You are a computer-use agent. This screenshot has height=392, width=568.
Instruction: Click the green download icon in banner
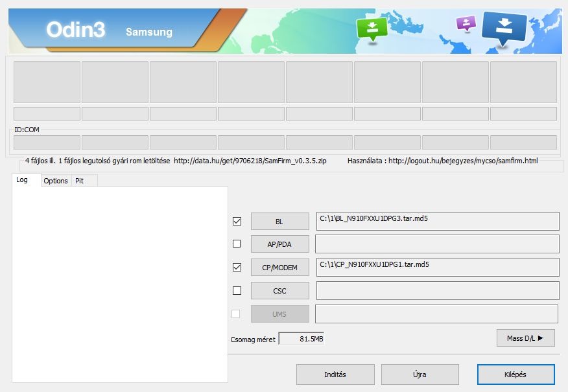click(372, 30)
